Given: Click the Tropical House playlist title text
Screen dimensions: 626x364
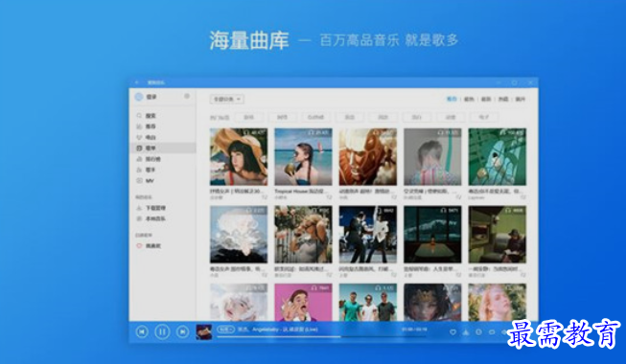Looking at the screenshot, I should pos(302,192).
